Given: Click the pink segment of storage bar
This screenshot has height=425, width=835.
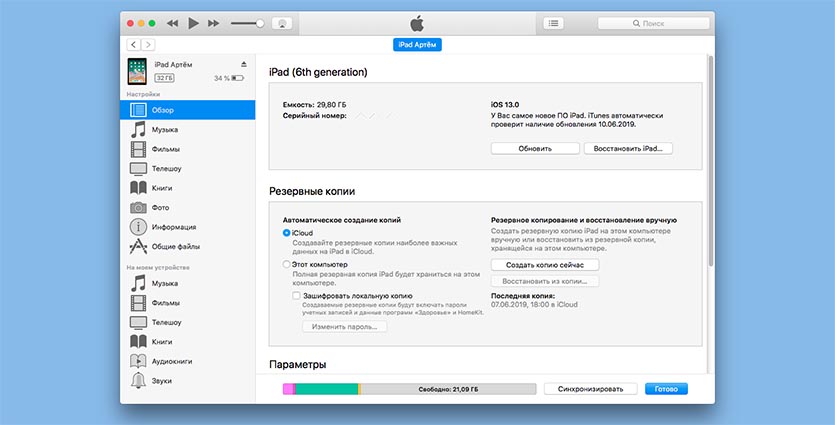Looking at the screenshot, I should 288,389.
